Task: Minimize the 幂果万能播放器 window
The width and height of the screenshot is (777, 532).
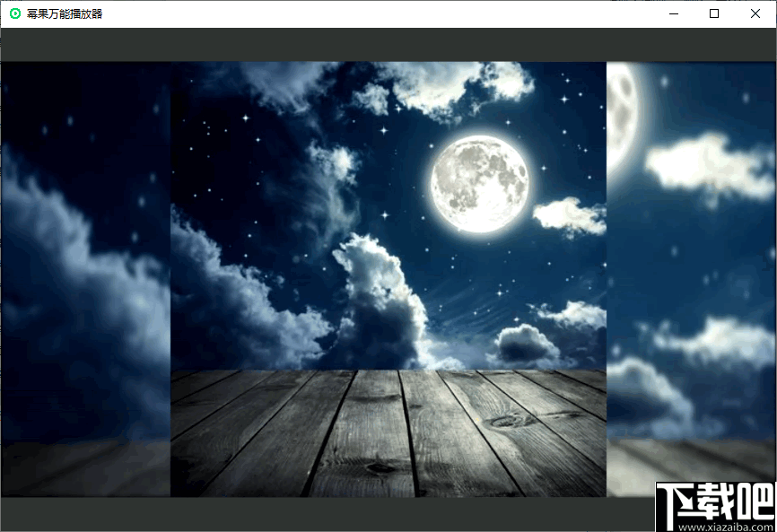Action: (674, 13)
